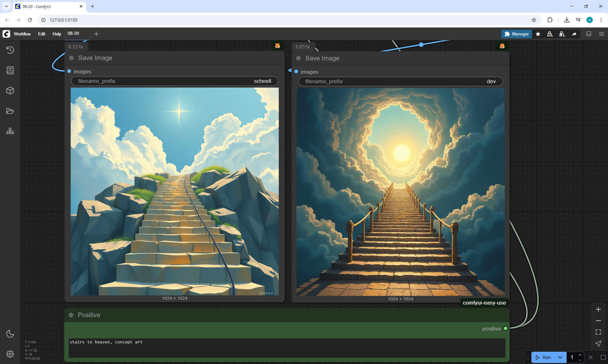Toggle the bottom panel icon
608x364 pixels.
click(589, 34)
